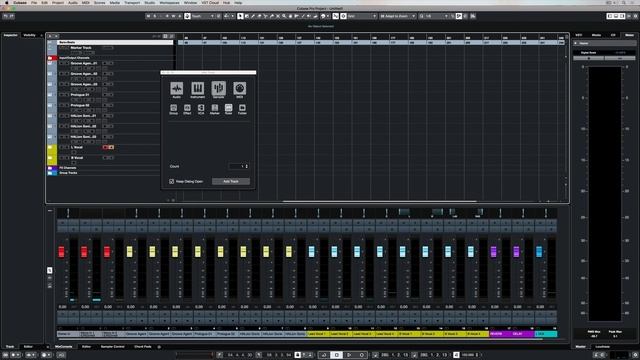Collapse the Master section in Meter panel
This screenshot has height=360, width=640.
[576, 43]
